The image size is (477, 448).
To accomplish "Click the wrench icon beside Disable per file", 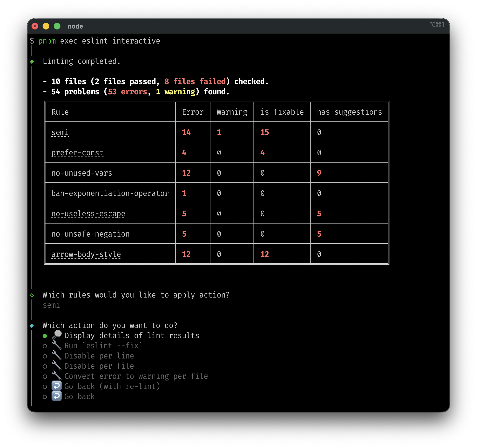I will coord(57,366).
